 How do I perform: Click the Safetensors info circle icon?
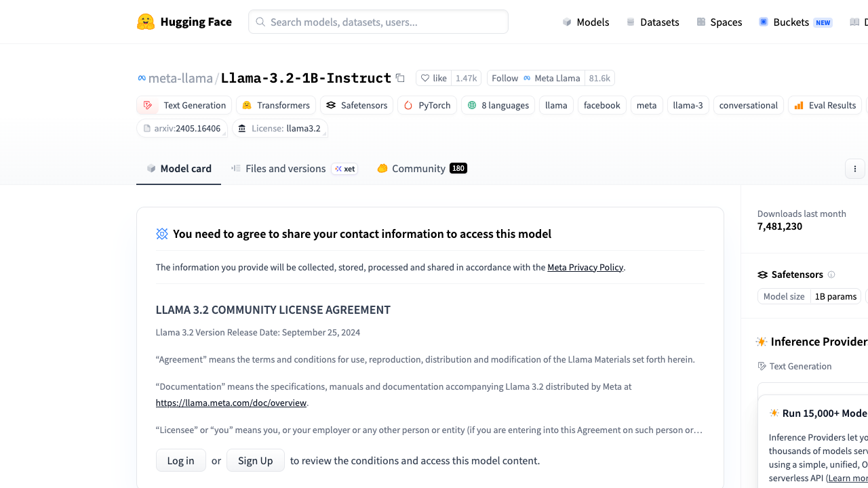[831, 274]
